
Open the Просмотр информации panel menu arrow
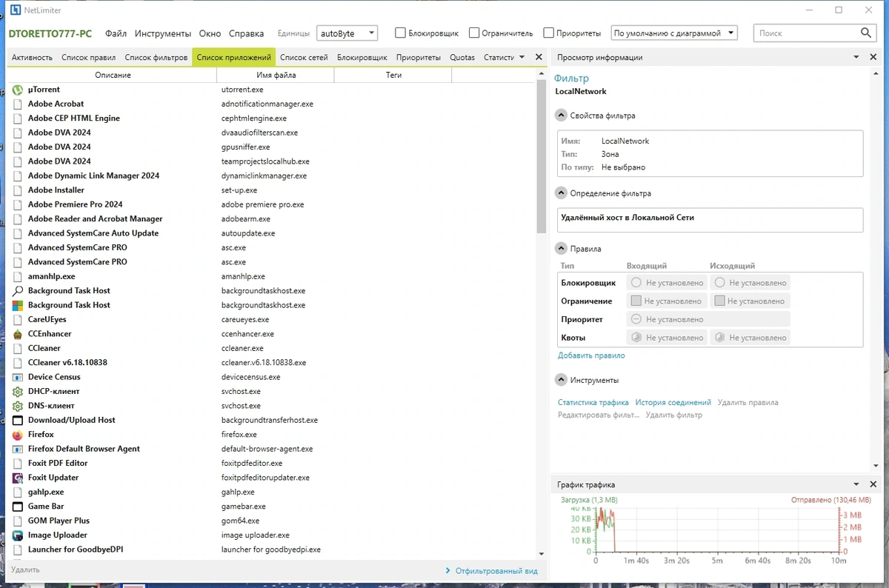(856, 57)
